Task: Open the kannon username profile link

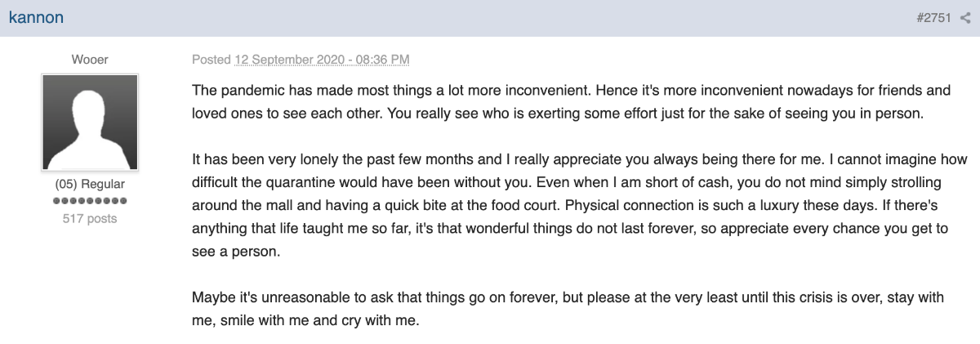Action: (x=36, y=17)
